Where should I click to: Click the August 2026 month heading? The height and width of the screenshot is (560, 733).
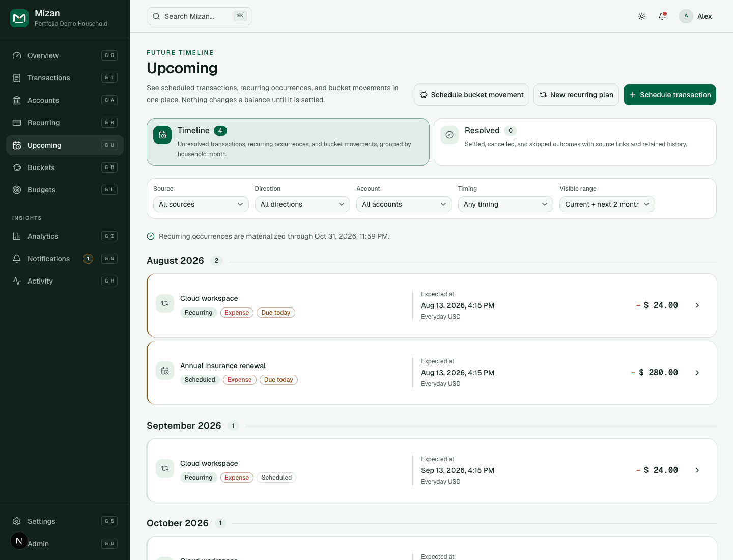[x=175, y=261]
